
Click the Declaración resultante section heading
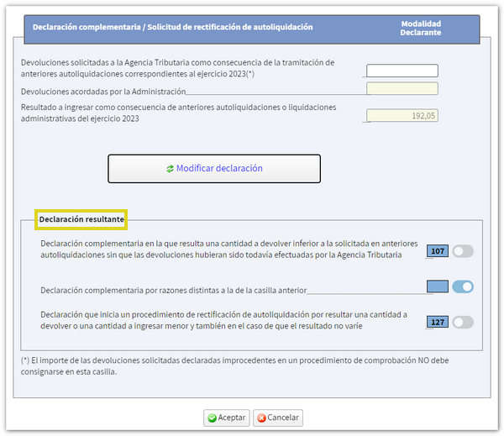[x=81, y=220]
